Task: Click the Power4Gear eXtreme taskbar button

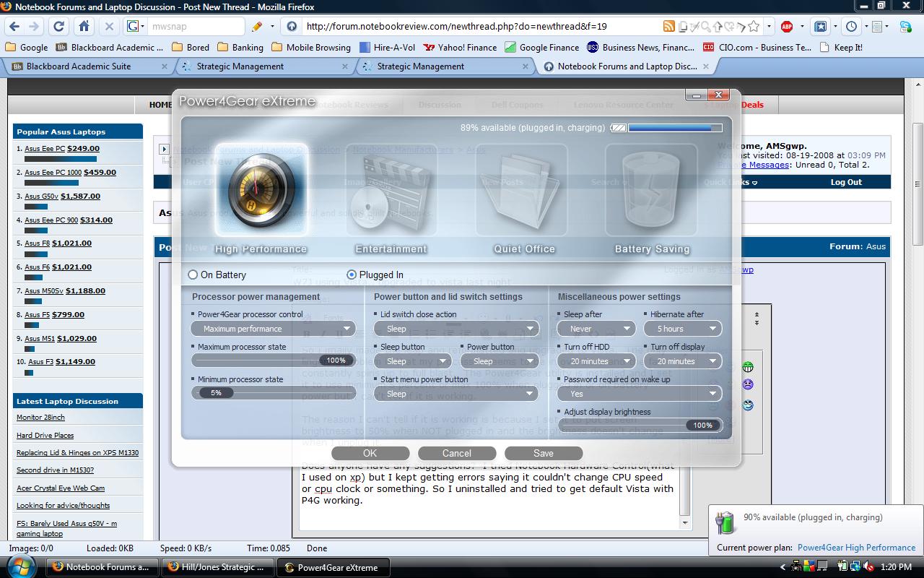Action: (334, 567)
